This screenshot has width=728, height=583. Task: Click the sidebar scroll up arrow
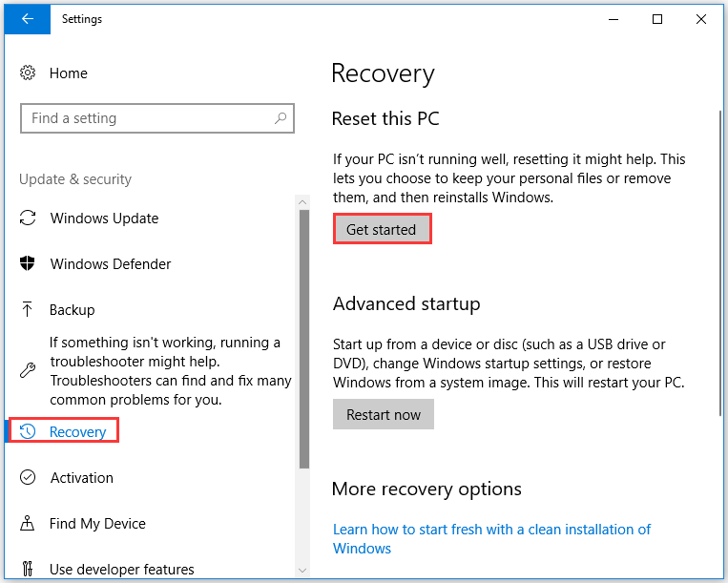pos(302,202)
